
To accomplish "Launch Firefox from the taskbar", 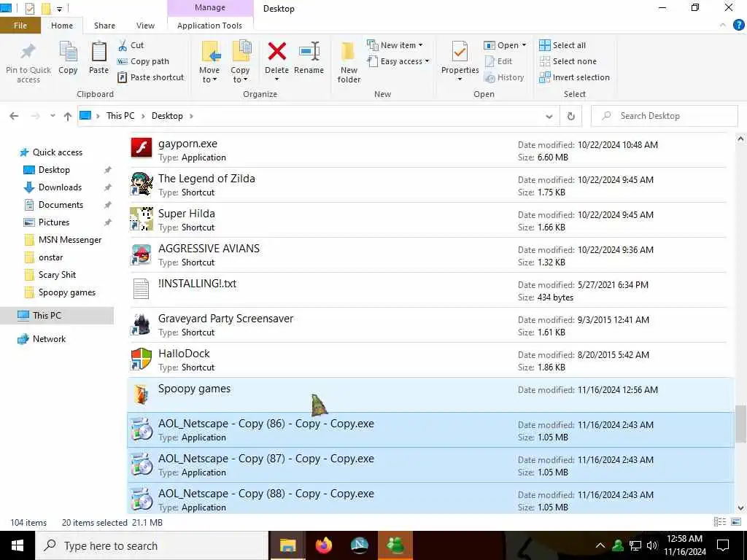I will 323,545.
